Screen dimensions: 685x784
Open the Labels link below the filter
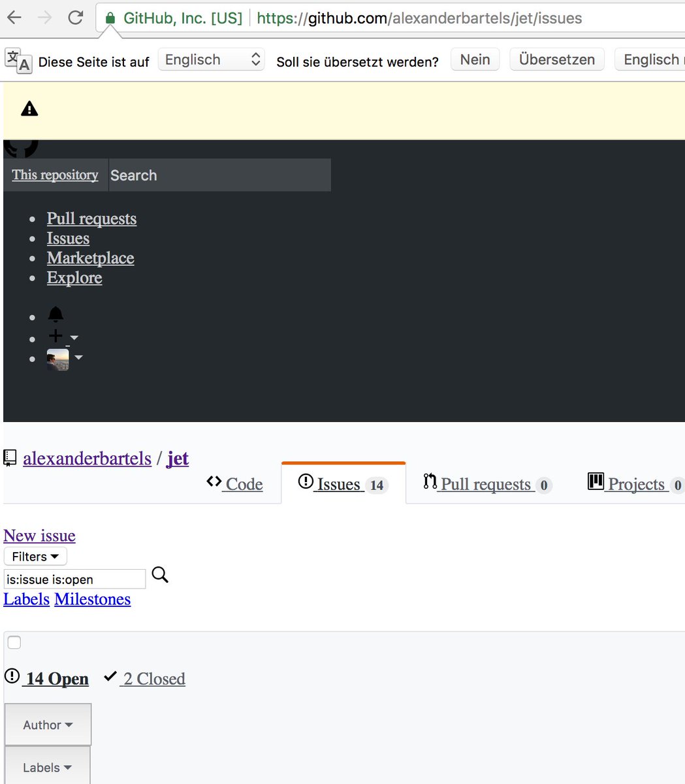coord(26,599)
